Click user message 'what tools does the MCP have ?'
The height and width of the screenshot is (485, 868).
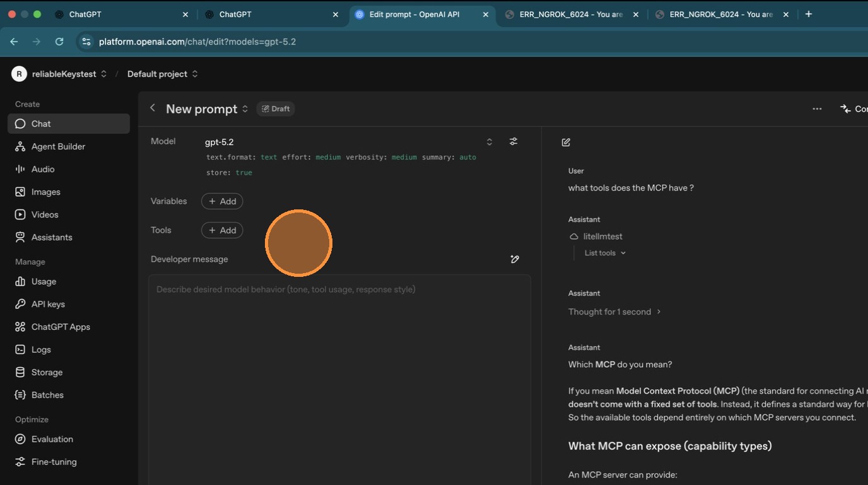pos(631,188)
